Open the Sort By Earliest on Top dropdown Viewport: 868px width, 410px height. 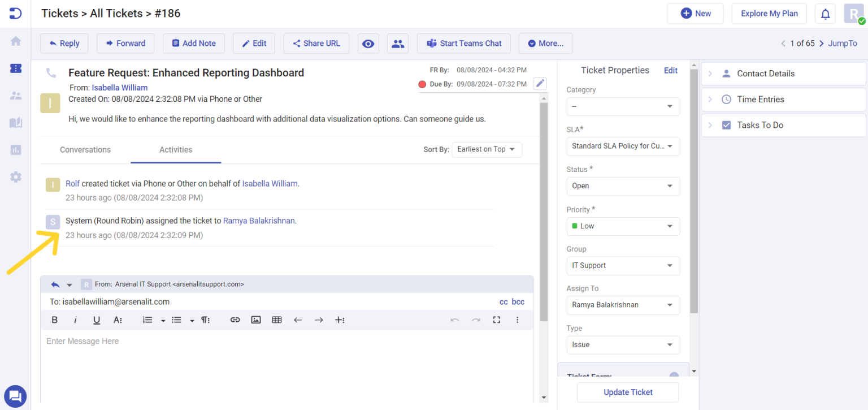pyautogui.click(x=487, y=149)
